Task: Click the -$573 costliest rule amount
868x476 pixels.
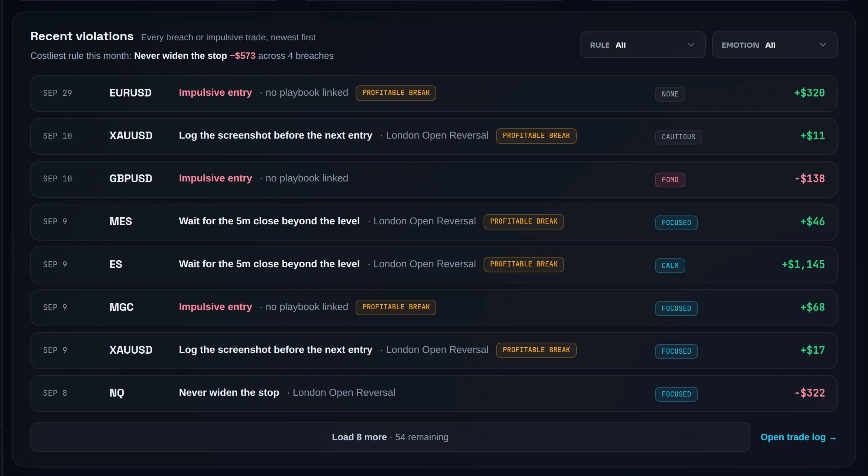Action: pos(243,56)
